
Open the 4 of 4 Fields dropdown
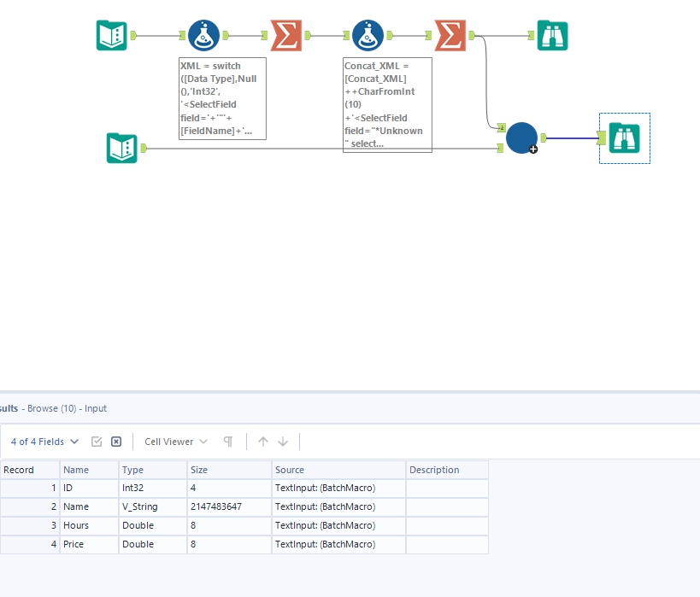coord(44,442)
